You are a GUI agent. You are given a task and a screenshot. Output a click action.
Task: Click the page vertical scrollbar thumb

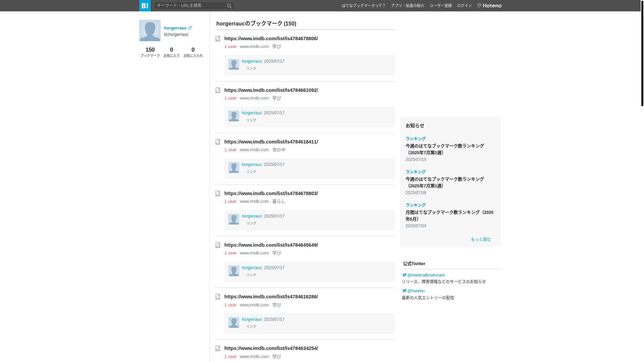[x=642, y=54]
